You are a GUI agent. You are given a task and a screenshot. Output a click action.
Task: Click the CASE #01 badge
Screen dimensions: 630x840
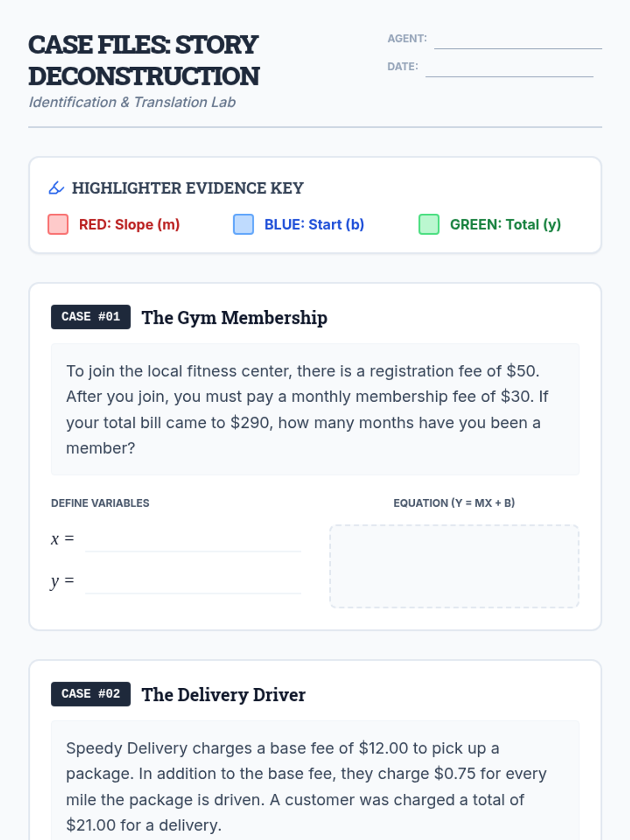[x=91, y=317]
